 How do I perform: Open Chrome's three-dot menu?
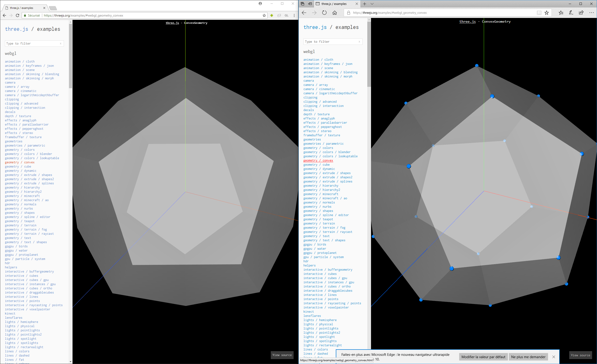tap(294, 15)
